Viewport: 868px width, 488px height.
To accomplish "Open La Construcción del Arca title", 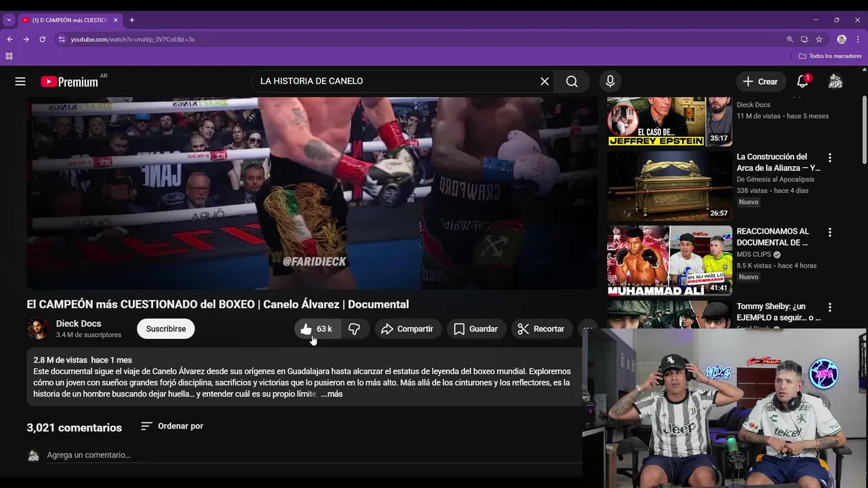I will pyautogui.click(x=778, y=162).
